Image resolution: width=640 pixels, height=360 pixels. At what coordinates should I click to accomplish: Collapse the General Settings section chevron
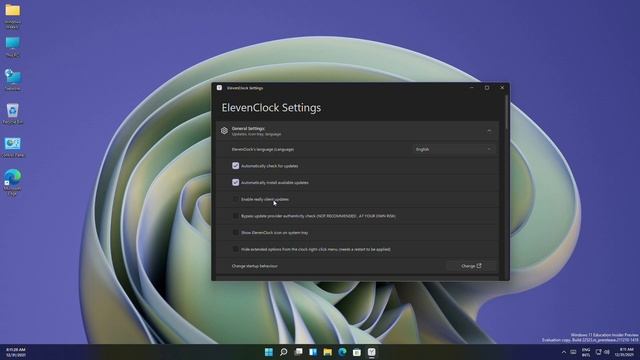pyautogui.click(x=489, y=131)
